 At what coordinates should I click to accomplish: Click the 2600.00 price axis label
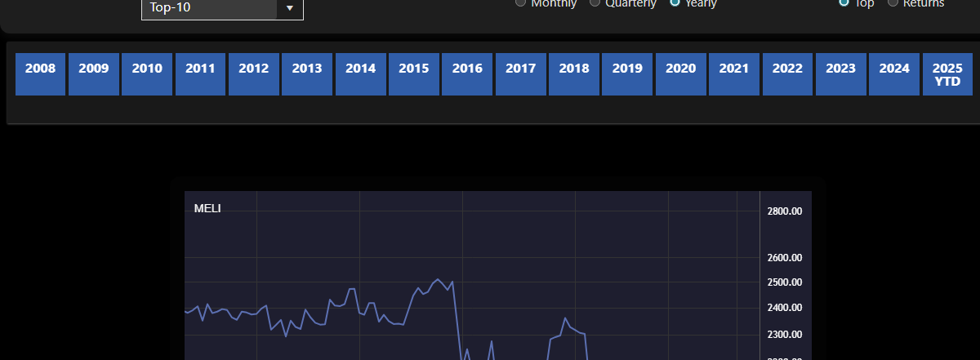point(785,258)
